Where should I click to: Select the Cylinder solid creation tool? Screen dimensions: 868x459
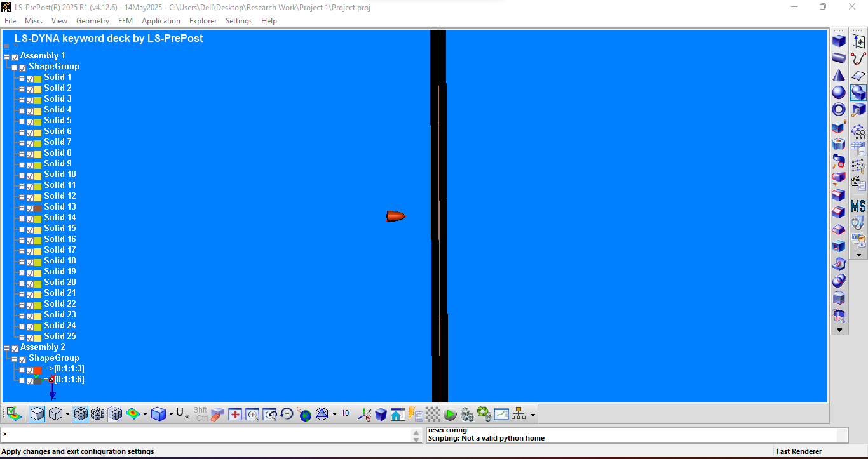839,58
